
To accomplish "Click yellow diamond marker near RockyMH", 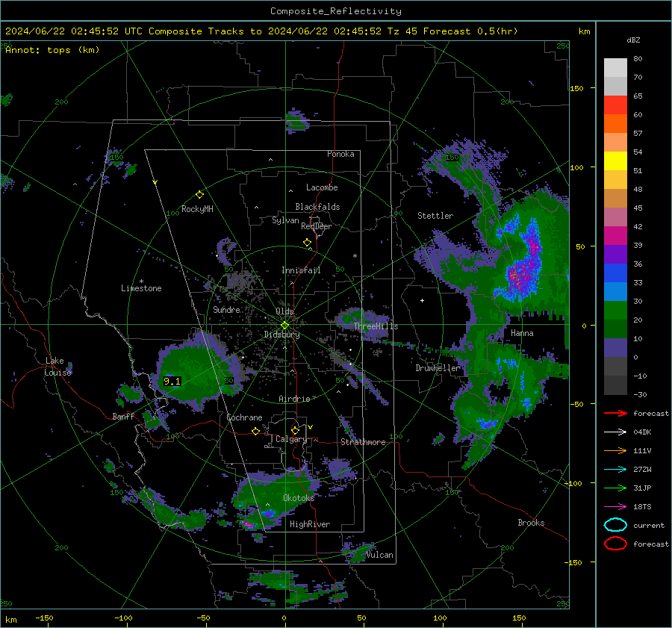I will 199,195.
